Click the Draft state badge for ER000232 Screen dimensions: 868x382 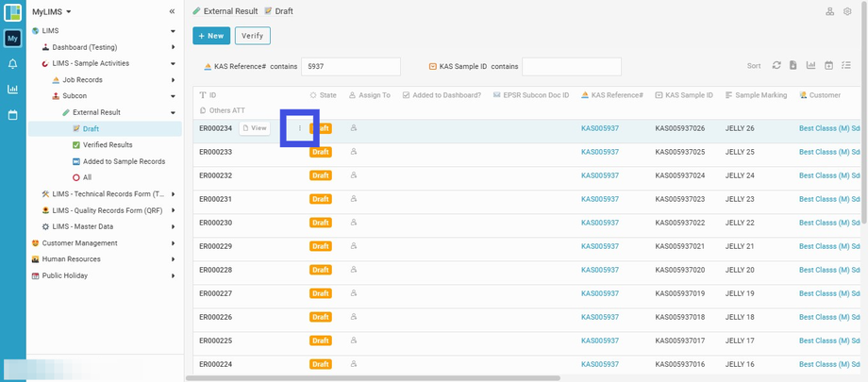321,175
